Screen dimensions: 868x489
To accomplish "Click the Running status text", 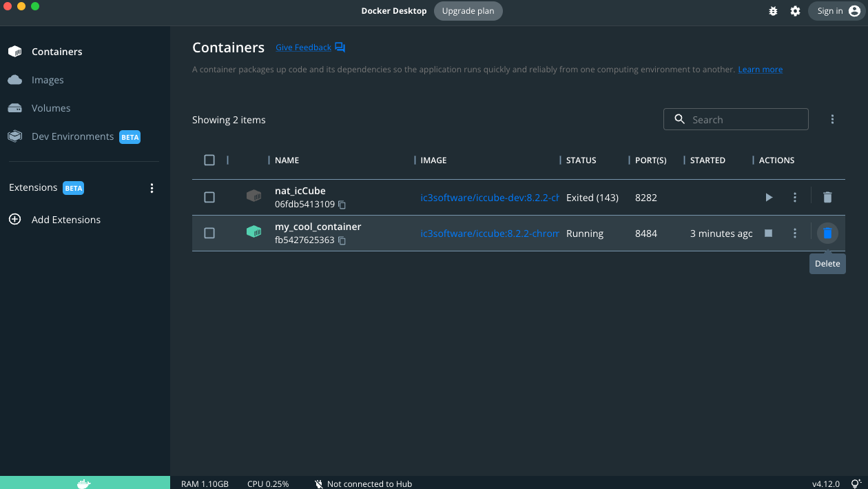I will pyautogui.click(x=585, y=233).
